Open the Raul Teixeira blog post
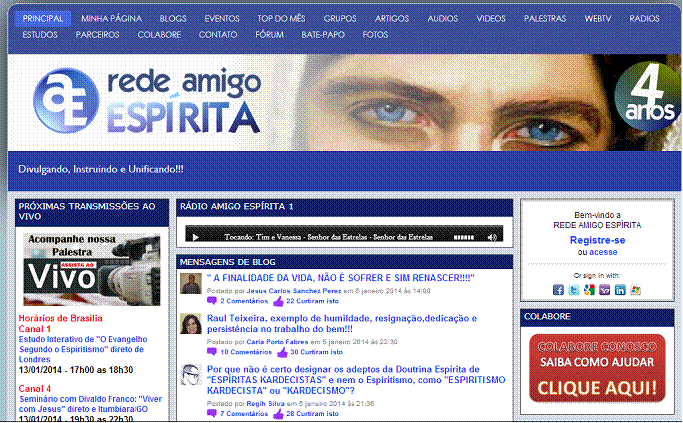683x423 pixels. pyautogui.click(x=342, y=324)
